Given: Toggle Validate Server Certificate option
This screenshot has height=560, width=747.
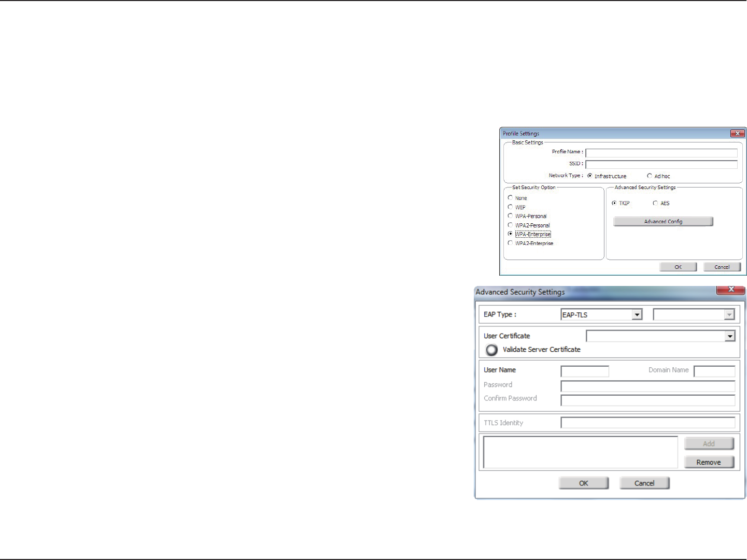Looking at the screenshot, I should click(x=491, y=350).
